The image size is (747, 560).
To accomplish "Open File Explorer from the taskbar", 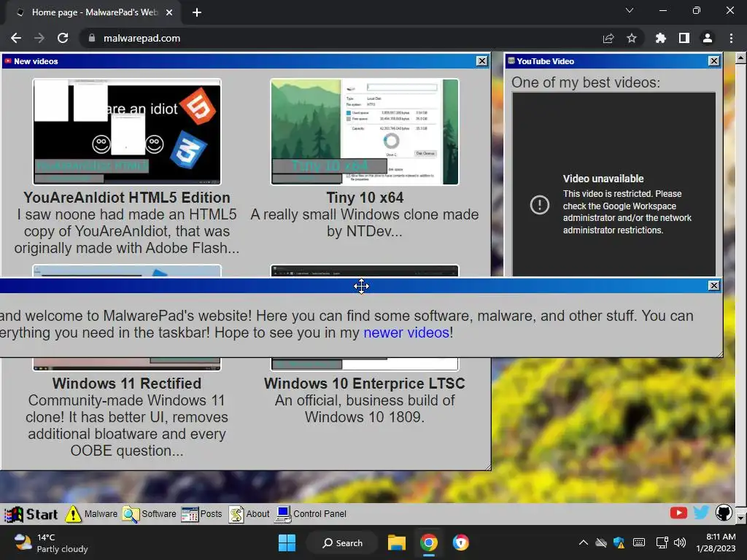I will pos(396,542).
